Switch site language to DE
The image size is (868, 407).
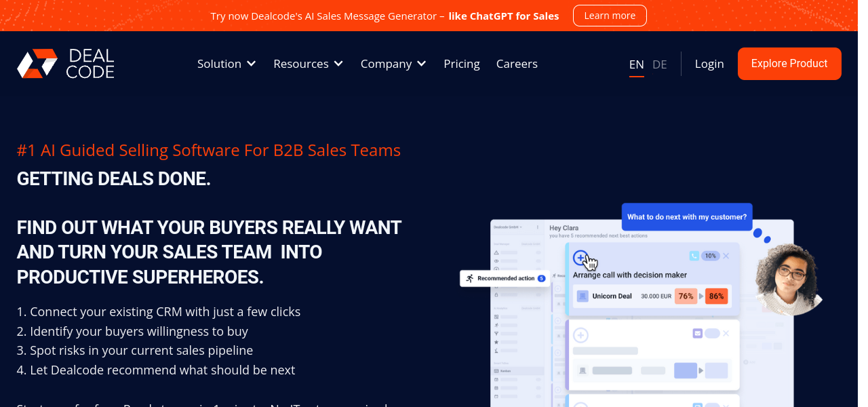tap(659, 64)
